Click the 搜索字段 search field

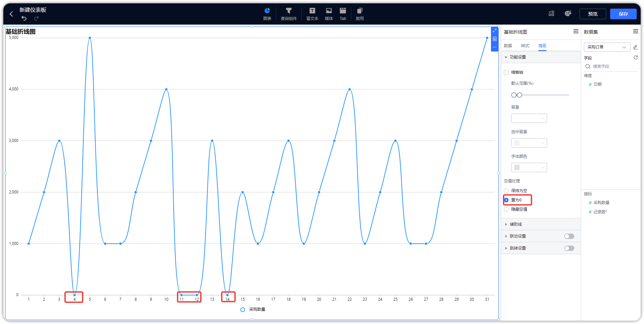611,66
